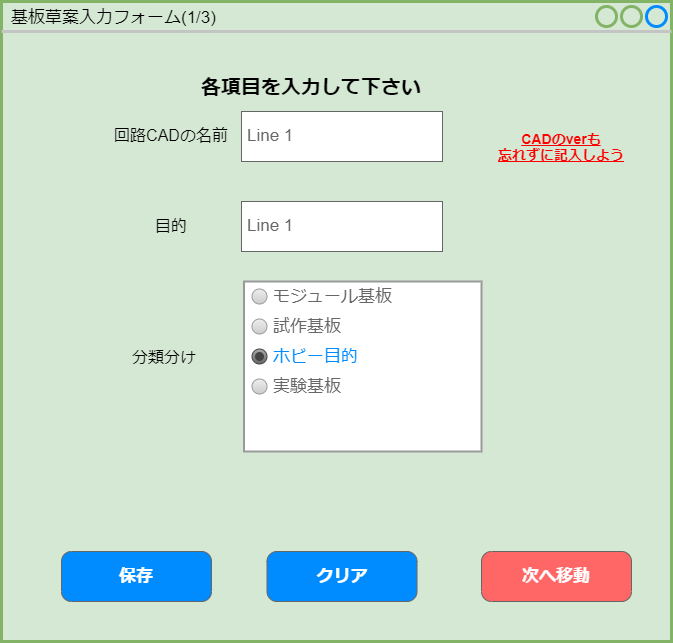Open the CADのverも忘れずに記入しよう link
The width and height of the screenshot is (673, 643).
(561, 147)
